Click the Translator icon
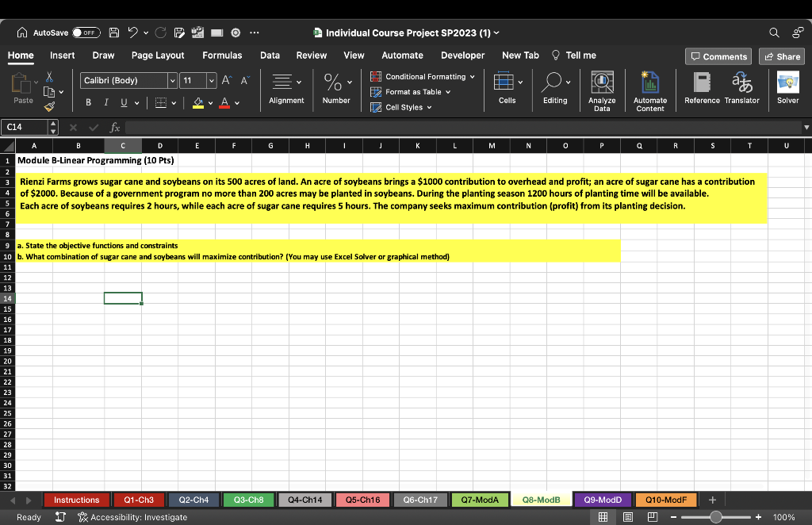812x525 pixels. click(x=742, y=82)
